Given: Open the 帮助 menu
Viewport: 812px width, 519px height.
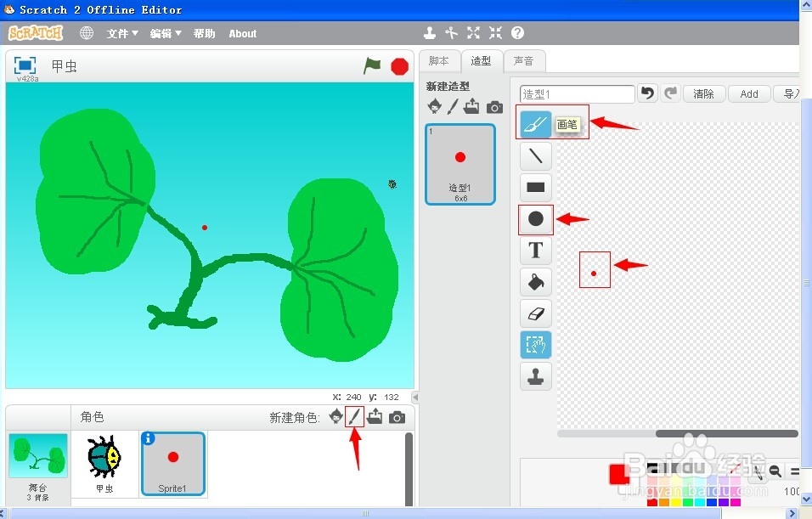Looking at the screenshot, I should point(204,34).
